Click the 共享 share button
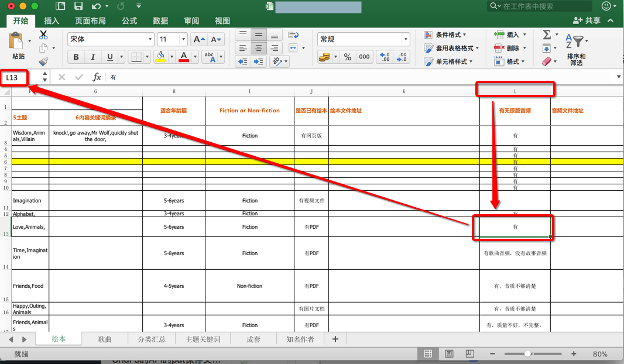Image resolution: width=624 pixels, height=364 pixels. pyautogui.click(x=587, y=20)
